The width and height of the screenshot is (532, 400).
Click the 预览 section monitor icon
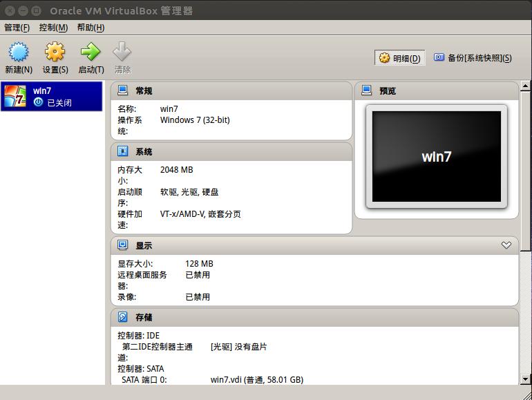366,91
